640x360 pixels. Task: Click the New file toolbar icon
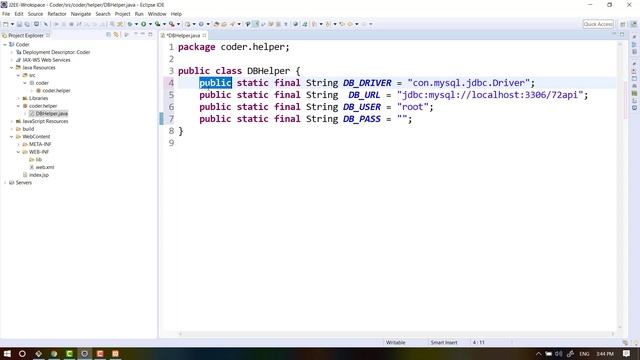(6, 24)
